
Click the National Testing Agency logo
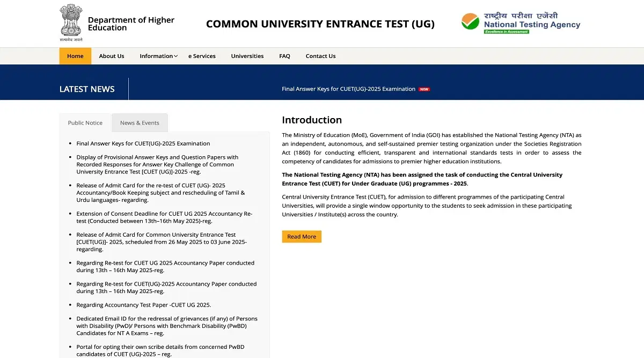click(x=521, y=23)
